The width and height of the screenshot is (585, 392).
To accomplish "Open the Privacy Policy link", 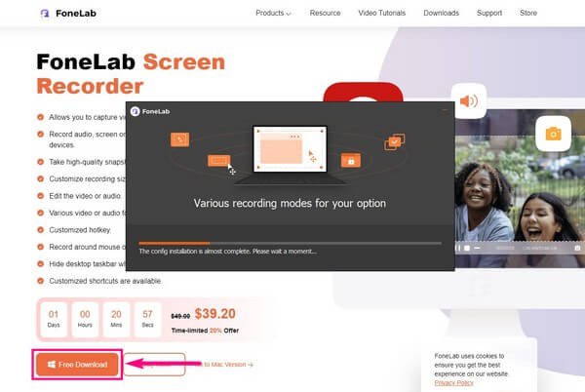I will coord(453,382).
